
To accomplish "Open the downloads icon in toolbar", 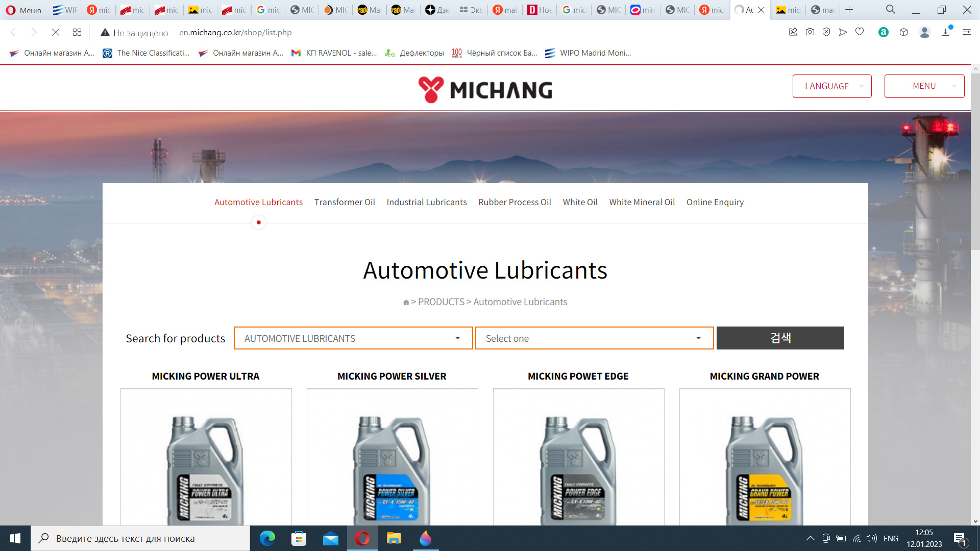I will pos(946,32).
